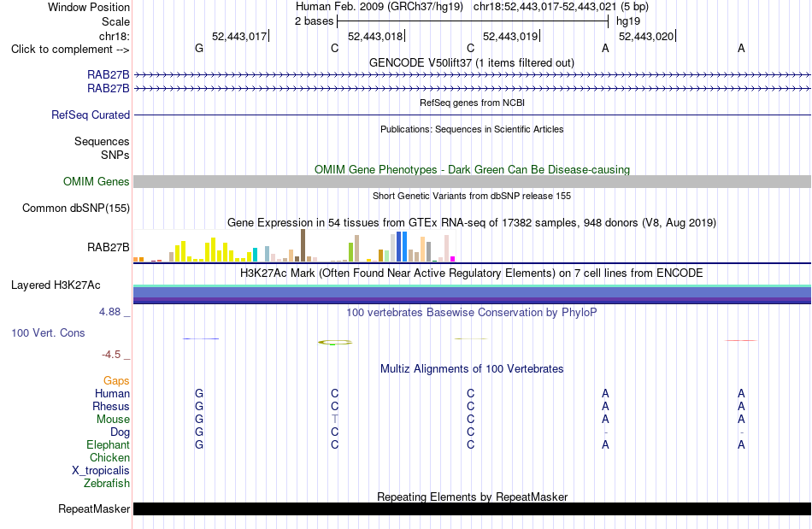The width and height of the screenshot is (812, 529).
Task: Click the 'Chicken' species label
Action: 109,457
